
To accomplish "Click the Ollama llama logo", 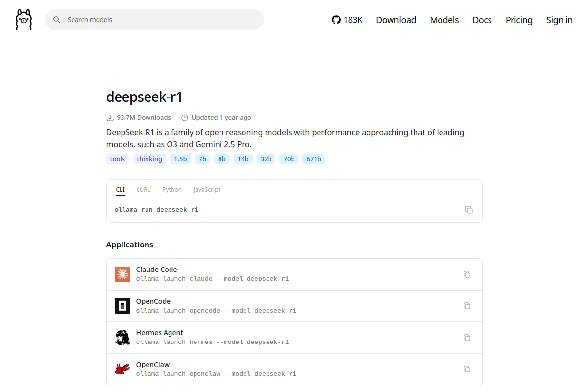I will point(24,20).
